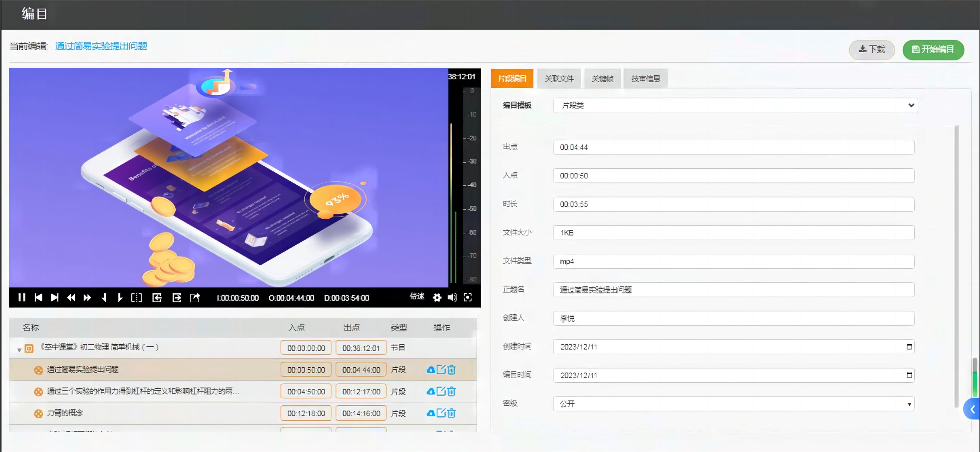Open the 编目模板 template dropdown

point(734,105)
